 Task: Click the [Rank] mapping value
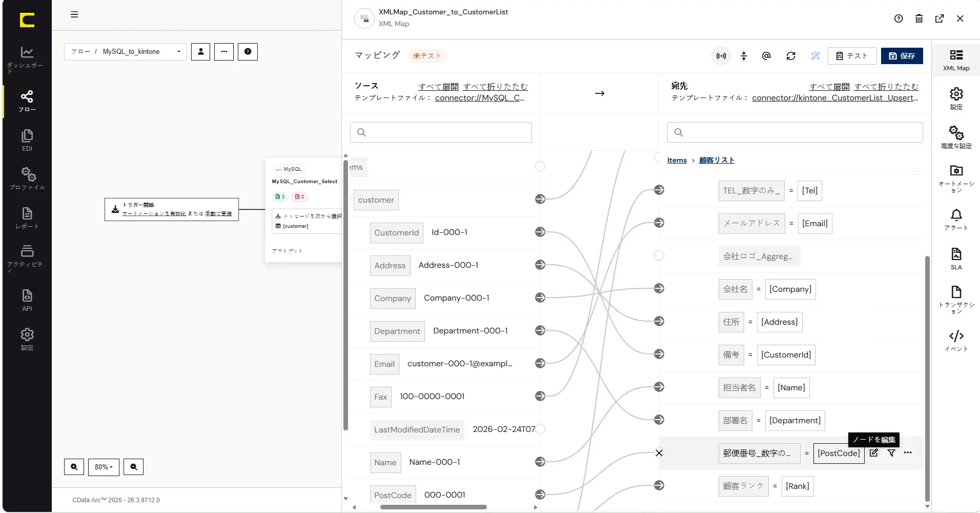(x=798, y=486)
